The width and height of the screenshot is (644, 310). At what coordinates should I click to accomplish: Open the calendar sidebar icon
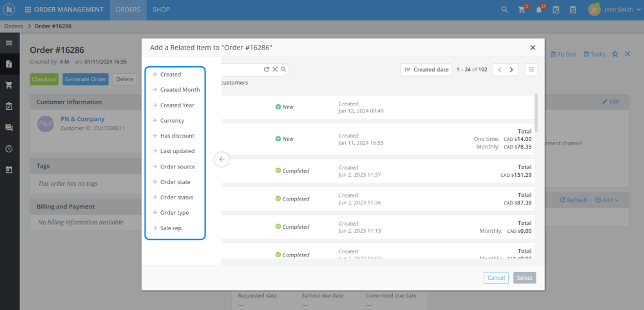coord(9,170)
